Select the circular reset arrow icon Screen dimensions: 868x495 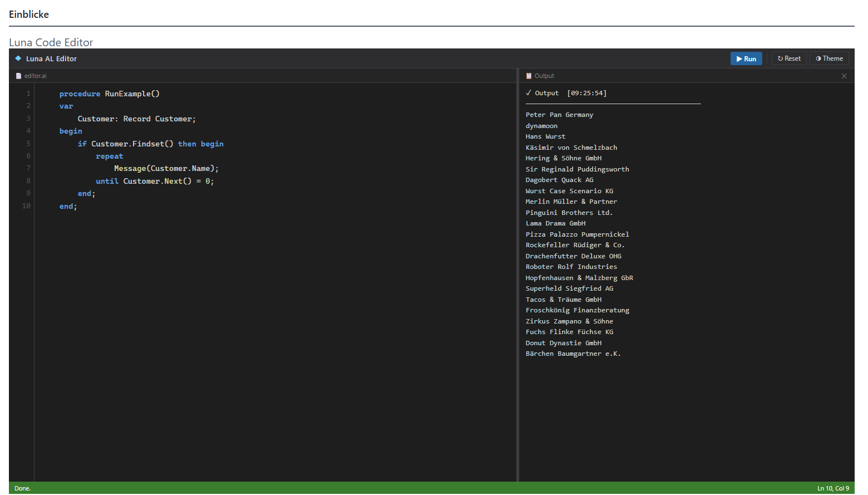(x=781, y=58)
